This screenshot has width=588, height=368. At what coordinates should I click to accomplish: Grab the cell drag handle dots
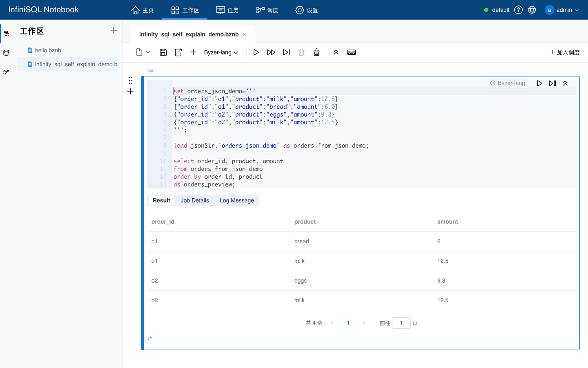pyautogui.click(x=131, y=80)
